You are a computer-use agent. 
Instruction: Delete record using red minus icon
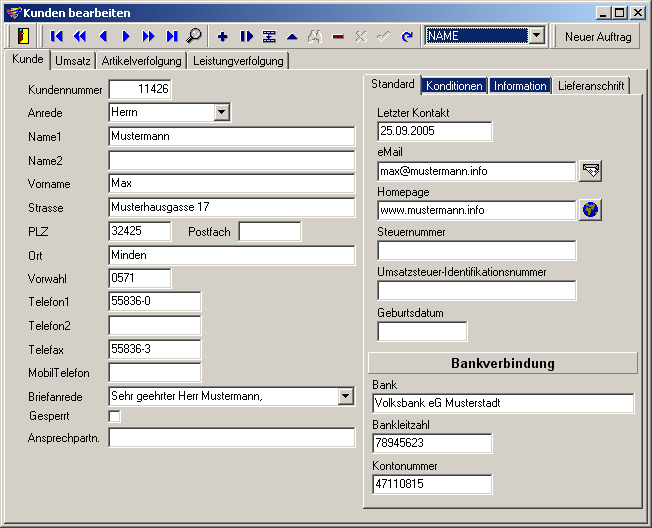click(x=338, y=37)
